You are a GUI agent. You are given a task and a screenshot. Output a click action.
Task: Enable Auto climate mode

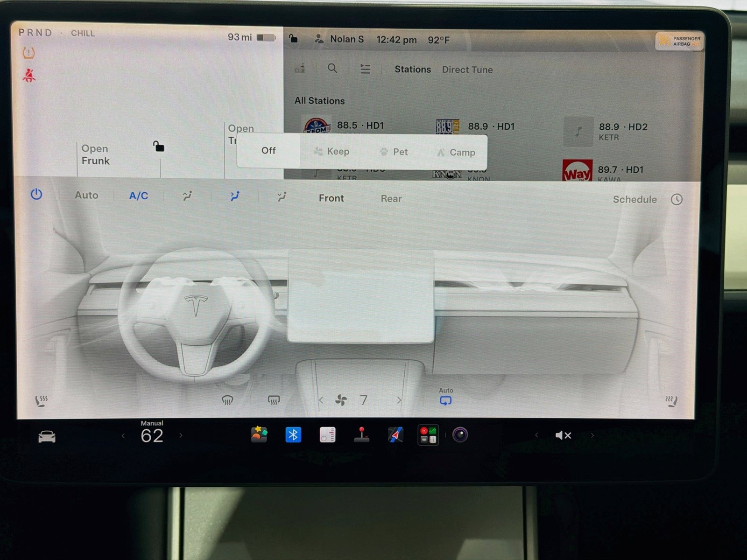[x=86, y=195]
